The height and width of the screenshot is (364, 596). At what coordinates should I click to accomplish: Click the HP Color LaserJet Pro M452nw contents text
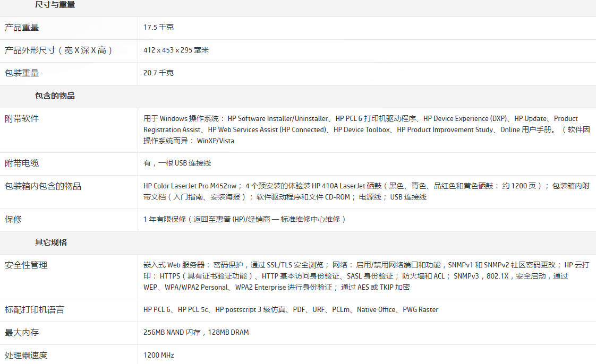(367, 192)
